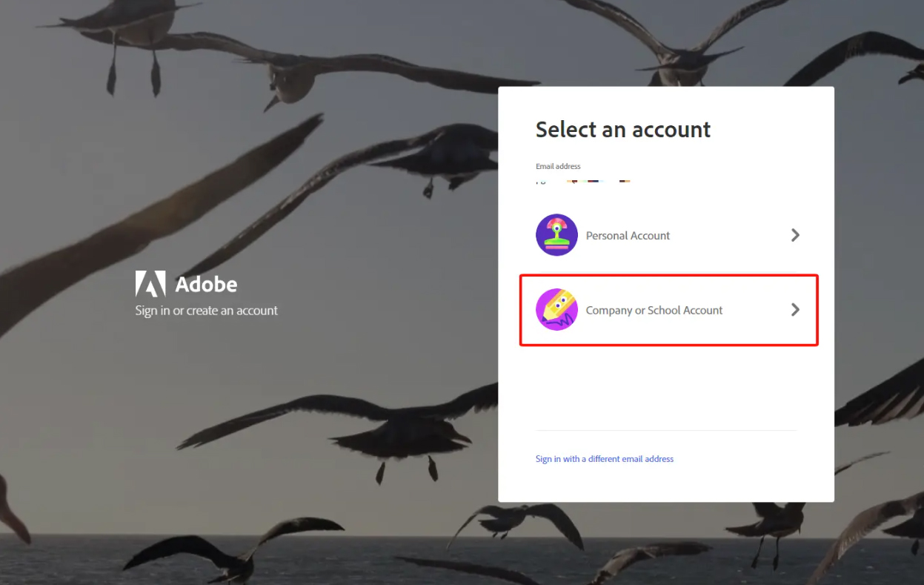
Task: Click the Email address label
Action: click(x=558, y=166)
